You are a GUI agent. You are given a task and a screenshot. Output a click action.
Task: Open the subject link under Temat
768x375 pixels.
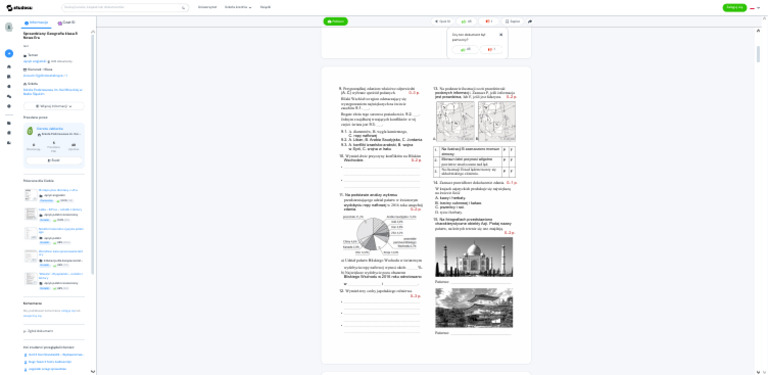(34, 61)
